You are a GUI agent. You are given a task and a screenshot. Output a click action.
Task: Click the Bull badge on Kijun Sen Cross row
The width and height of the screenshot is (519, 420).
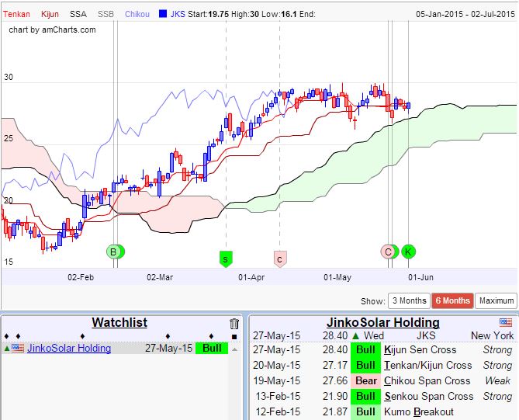(x=365, y=350)
